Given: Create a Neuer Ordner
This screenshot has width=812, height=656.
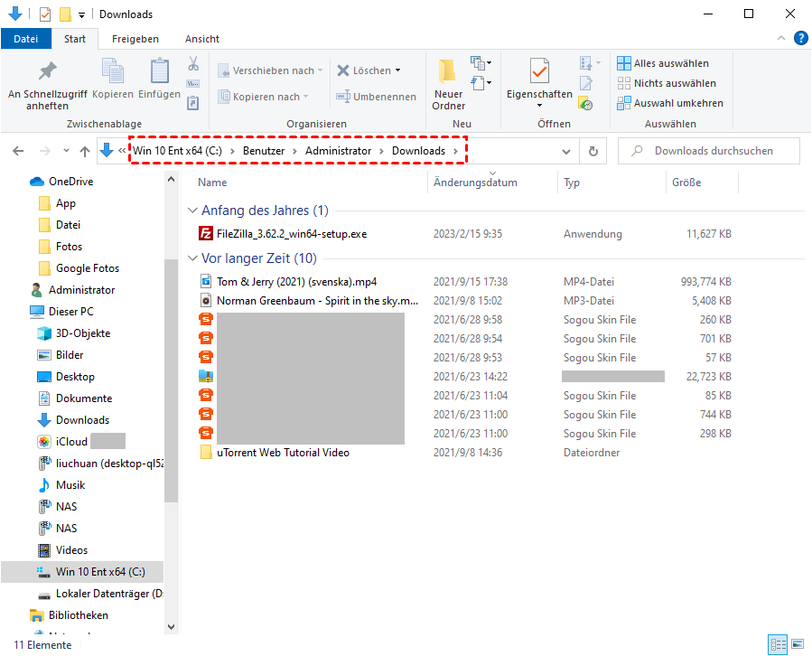Looking at the screenshot, I should [x=449, y=84].
